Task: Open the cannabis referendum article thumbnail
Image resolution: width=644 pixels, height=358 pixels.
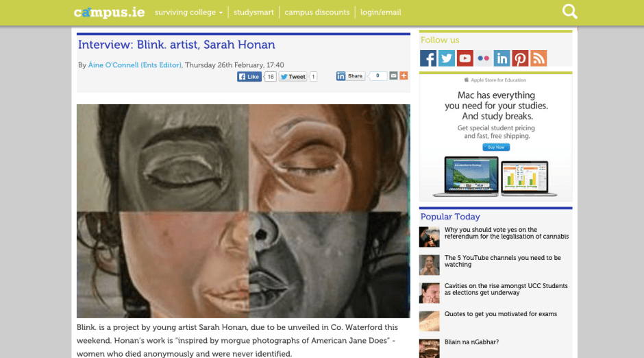Action: tap(430, 237)
